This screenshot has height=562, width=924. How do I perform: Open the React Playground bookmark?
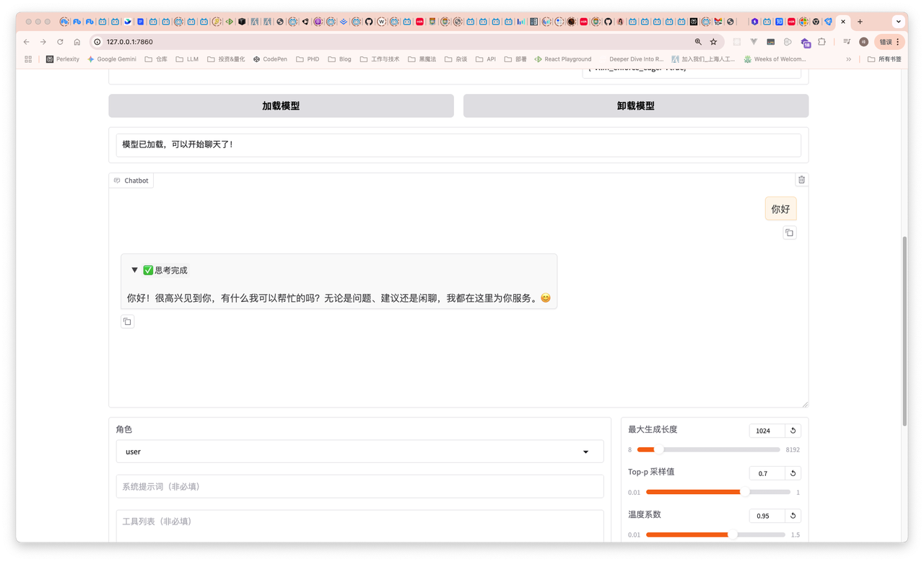coord(562,59)
